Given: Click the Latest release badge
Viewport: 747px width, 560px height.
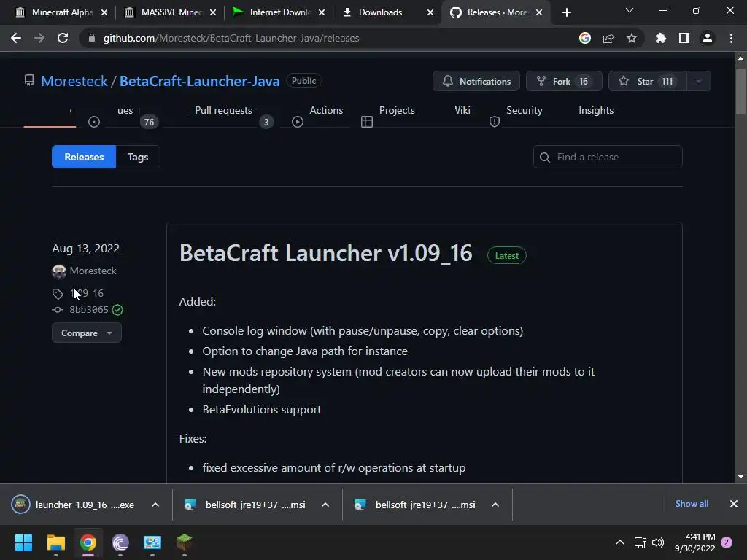Looking at the screenshot, I should (506, 256).
